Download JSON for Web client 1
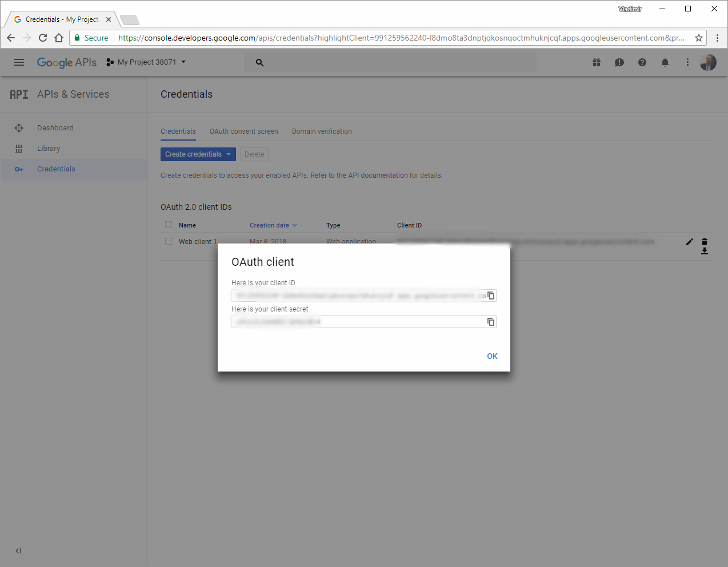728x567 pixels. pos(705,251)
